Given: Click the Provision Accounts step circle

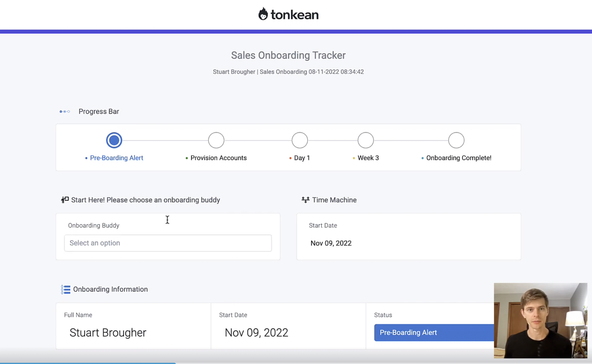Looking at the screenshot, I should pyautogui.click(x=216, y=140).
